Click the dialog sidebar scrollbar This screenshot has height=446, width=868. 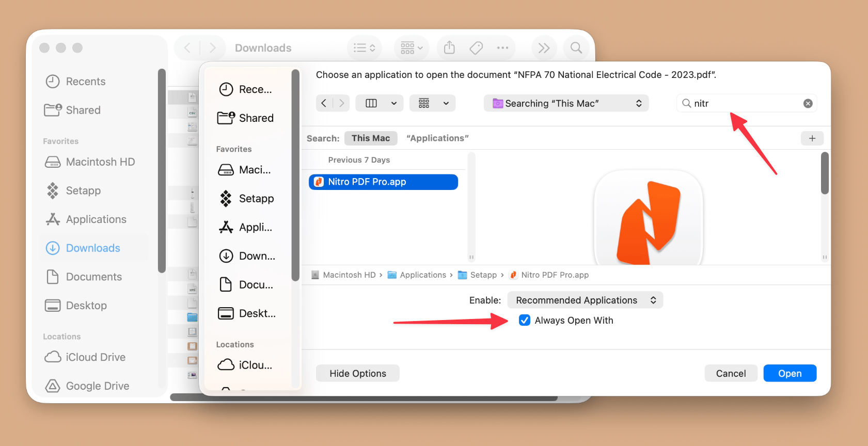(295, 176)
